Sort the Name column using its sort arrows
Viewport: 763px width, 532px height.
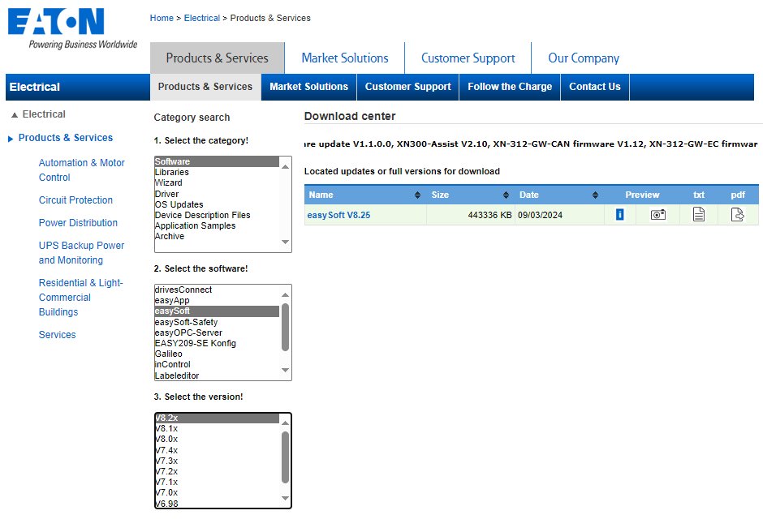(x=418, y=195)
